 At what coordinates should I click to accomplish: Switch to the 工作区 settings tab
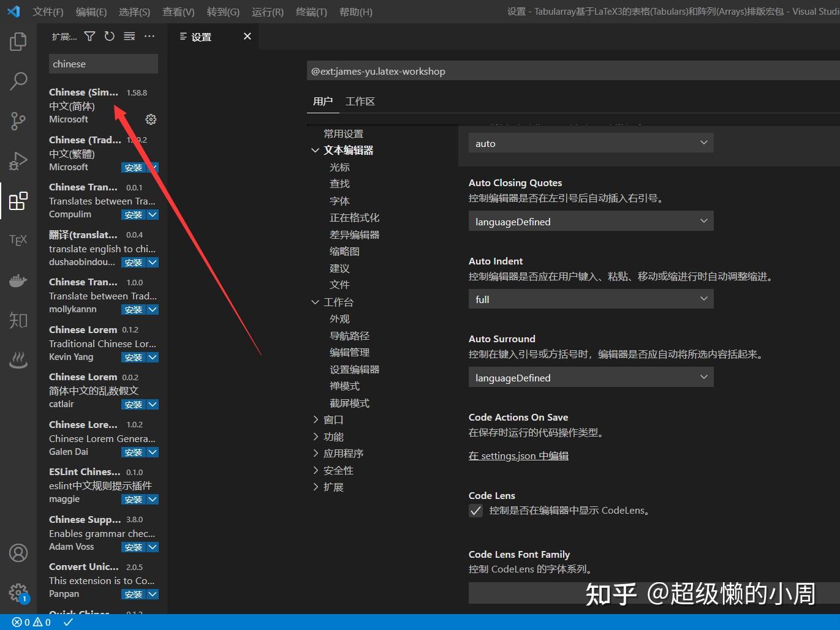tap(360, 101)
